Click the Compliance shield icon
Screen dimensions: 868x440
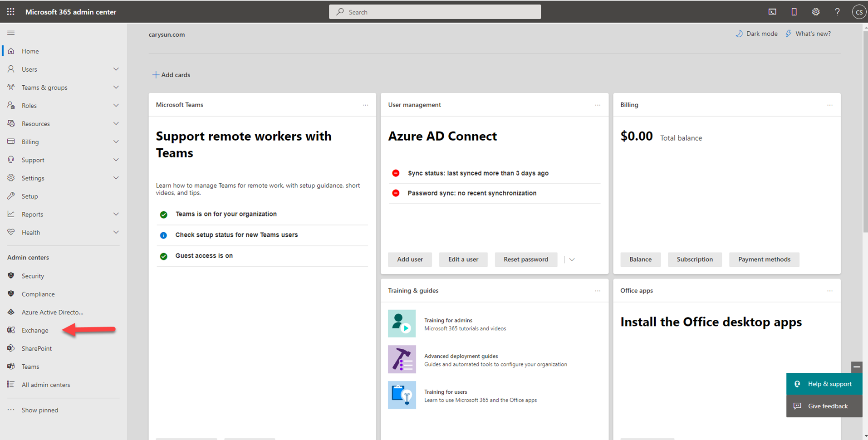click(11, 293)
